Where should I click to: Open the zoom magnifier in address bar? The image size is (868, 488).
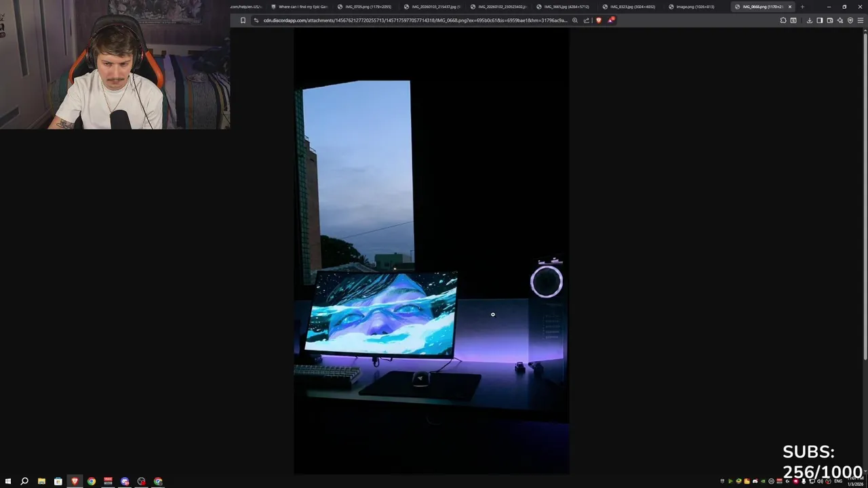pyautogui.click(x=575, y=20)
